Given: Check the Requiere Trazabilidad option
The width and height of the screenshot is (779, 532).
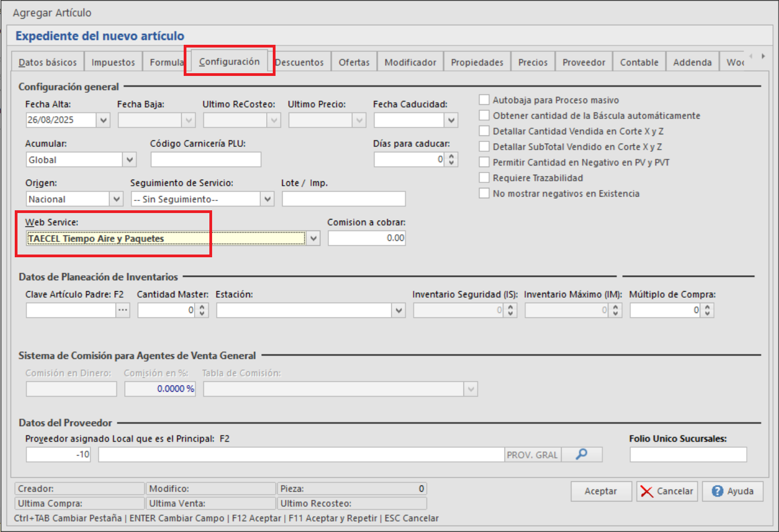Looking at the screenshot, I should (x=484, y=178).
